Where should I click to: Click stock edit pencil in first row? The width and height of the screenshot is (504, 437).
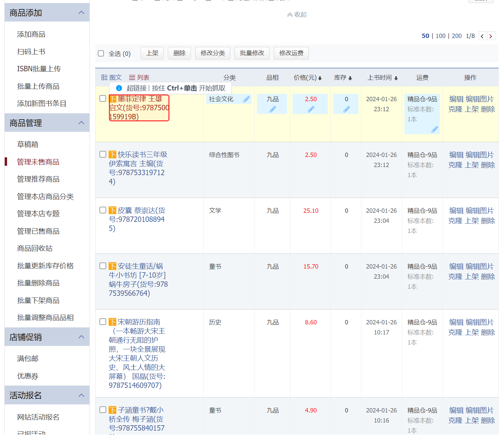coord(346,109)
